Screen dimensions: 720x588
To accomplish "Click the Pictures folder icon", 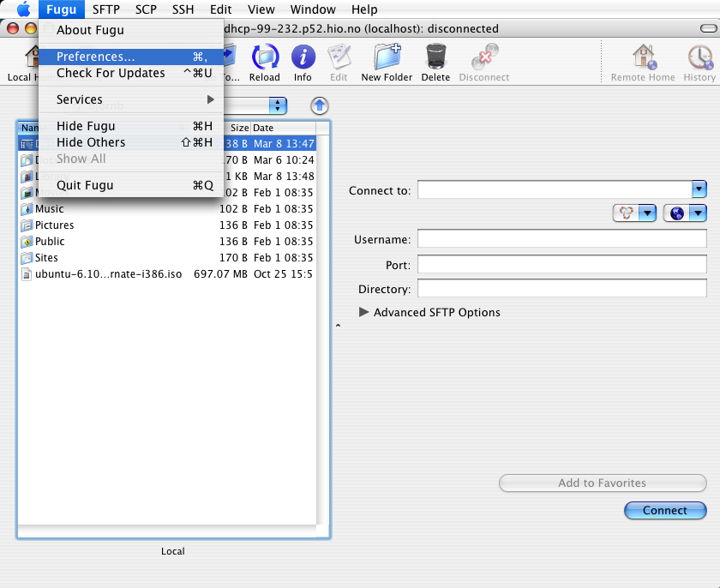I will tap(27, 225).
